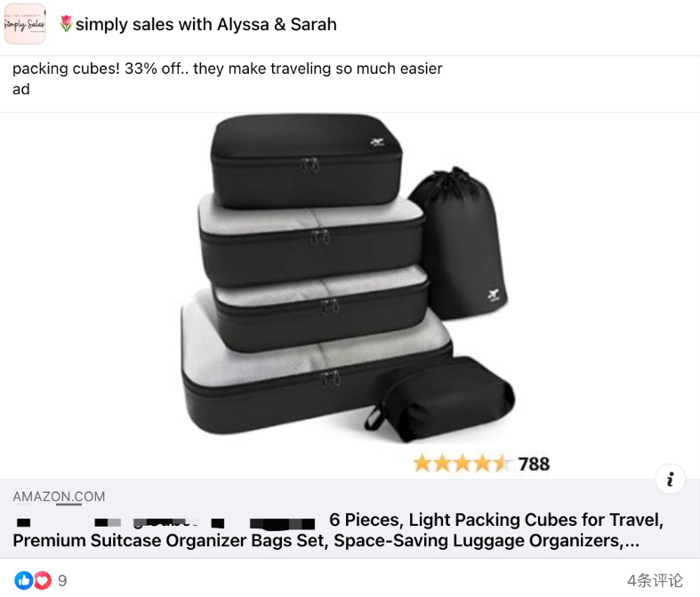Click the Simply Sales profile avatar
This screenshot has width=700, height=597.
coord(25,24)
